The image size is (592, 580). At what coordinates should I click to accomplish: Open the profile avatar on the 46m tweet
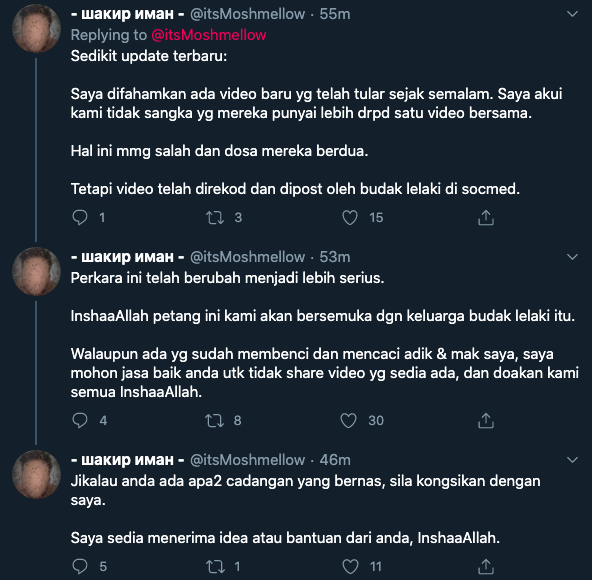(36, 474)
